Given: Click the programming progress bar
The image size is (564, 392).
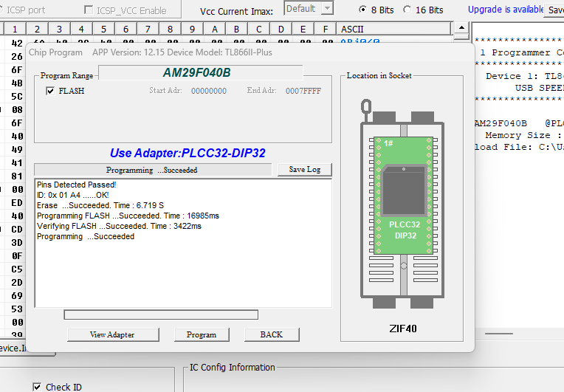Looking at the screenshot, I should click(161, 315).
